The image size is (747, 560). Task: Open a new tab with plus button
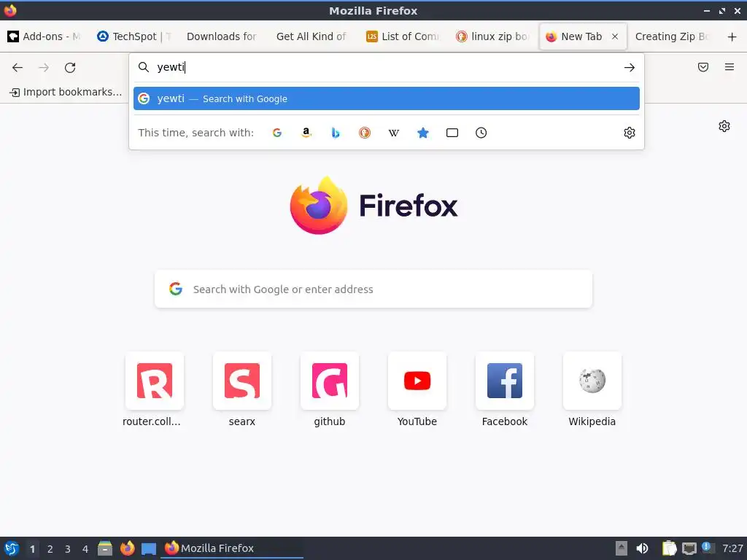click(732, 36)
